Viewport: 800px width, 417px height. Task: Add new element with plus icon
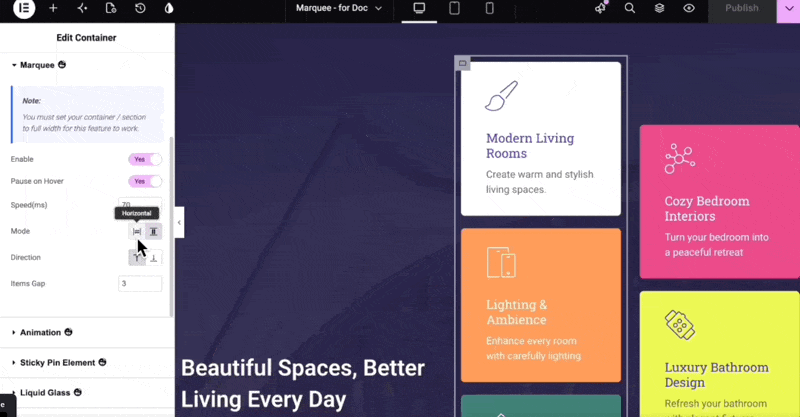(x=53, y=8)
